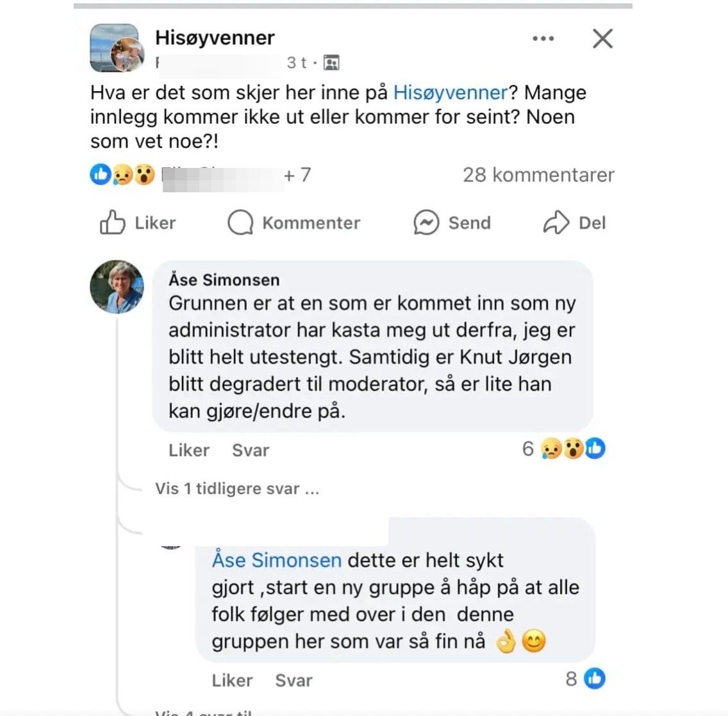Viewport: 728px width, 716px height.
Task: Click the Kommenter speech bubble icon
Action: point(240,222)
